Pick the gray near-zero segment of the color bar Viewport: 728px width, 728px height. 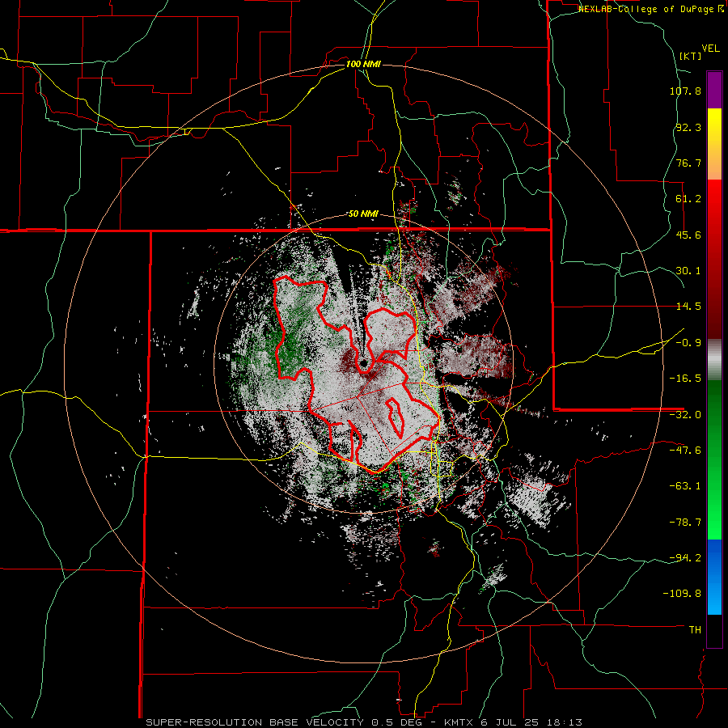tap(714, 359)
